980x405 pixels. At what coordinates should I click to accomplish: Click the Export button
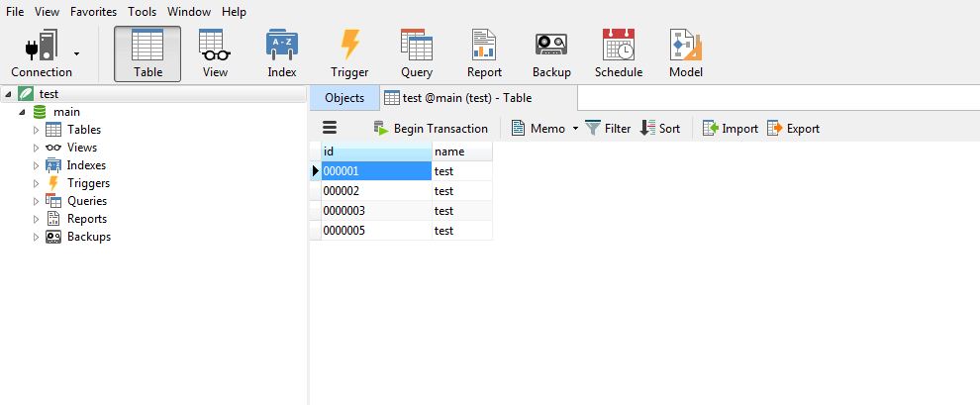(x=793, y=129)
